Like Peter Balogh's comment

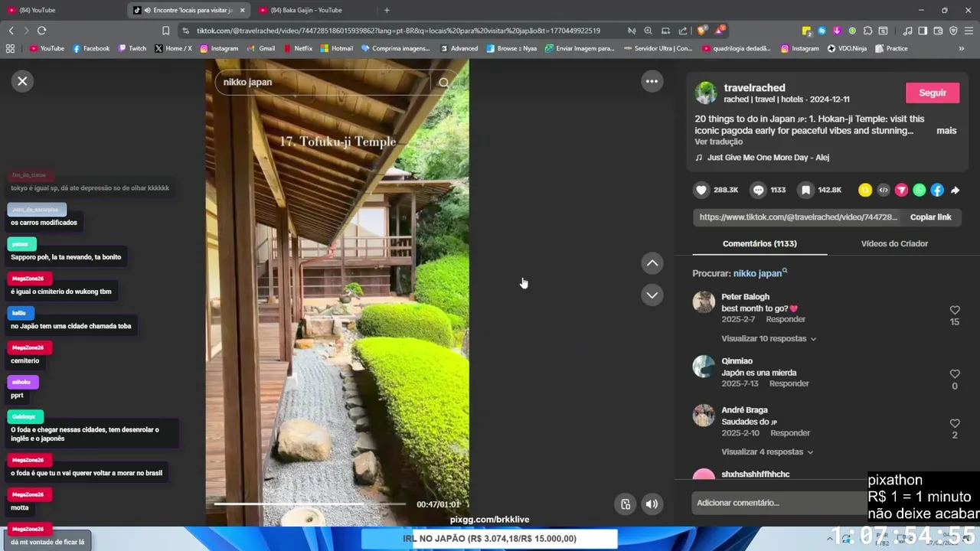955,310
